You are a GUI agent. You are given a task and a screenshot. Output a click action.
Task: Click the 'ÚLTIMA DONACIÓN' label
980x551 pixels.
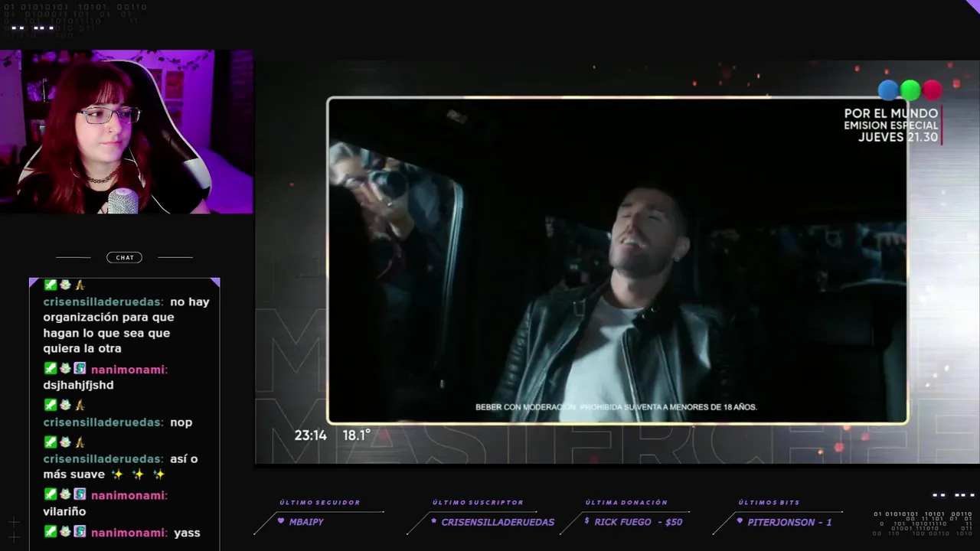click(626, 503)
